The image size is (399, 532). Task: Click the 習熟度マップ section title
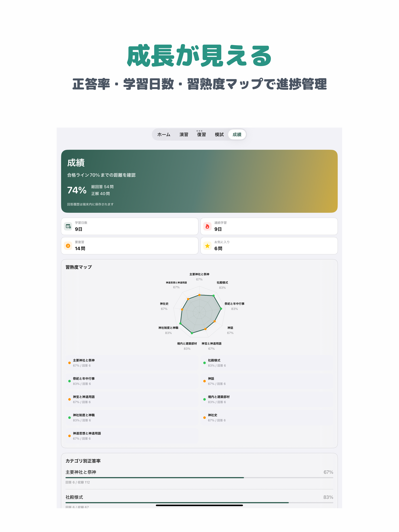[79, 267]
